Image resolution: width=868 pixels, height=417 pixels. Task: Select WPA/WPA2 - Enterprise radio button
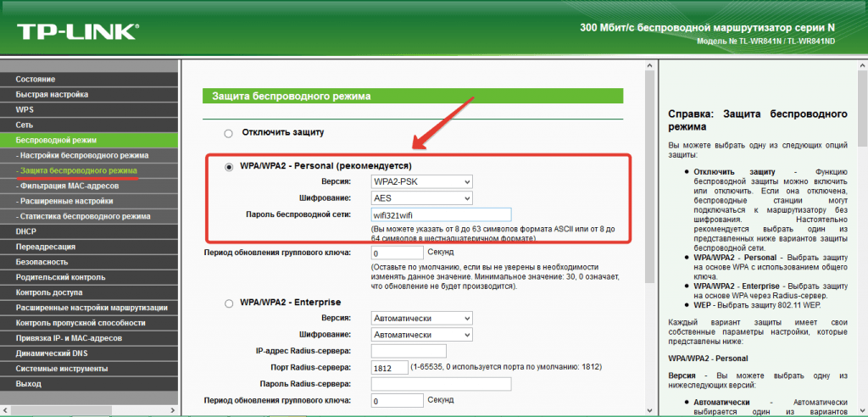pos(229,303)
